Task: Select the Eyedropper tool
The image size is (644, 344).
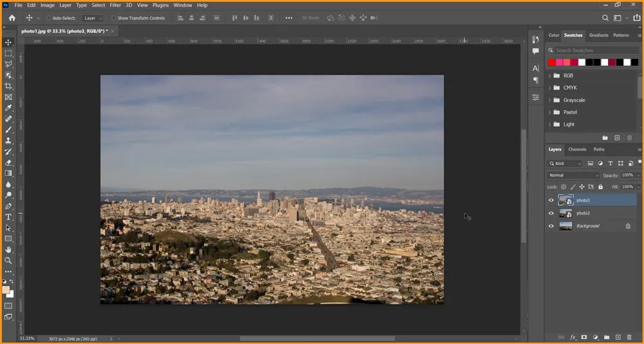Action: [8, 108]
